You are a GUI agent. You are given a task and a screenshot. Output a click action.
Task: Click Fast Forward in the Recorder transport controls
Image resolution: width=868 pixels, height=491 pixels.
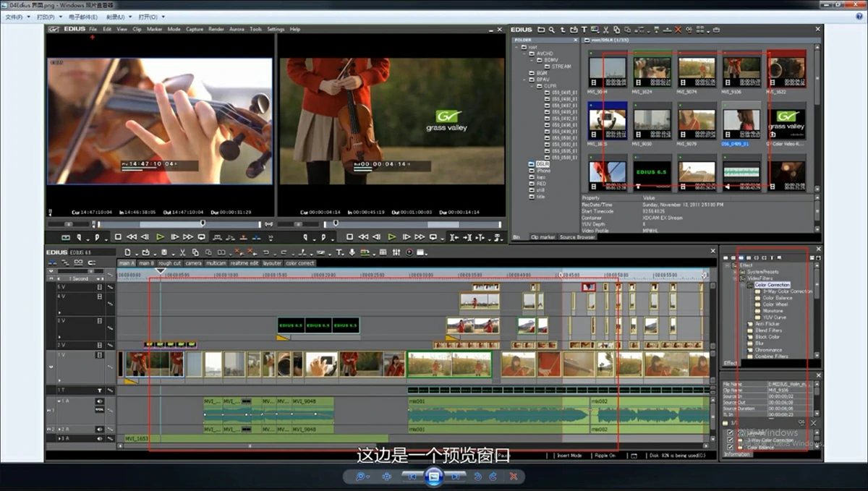[420, 237]
